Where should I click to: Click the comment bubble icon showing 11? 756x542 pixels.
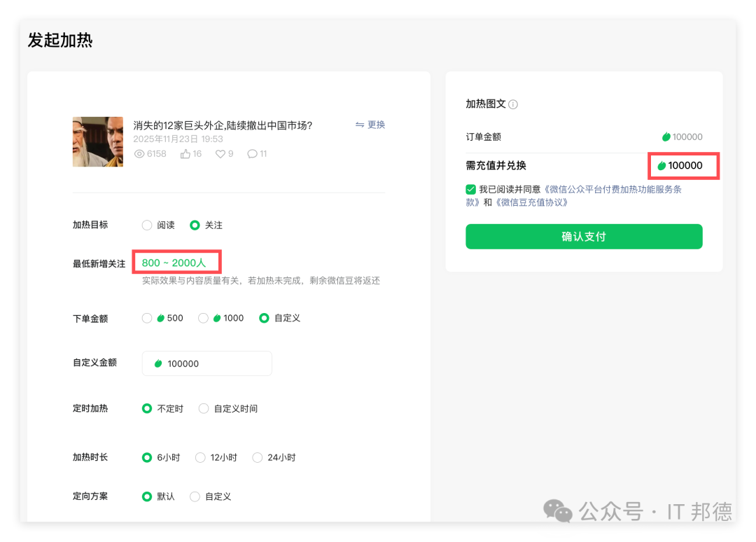[x=252, y=154]
